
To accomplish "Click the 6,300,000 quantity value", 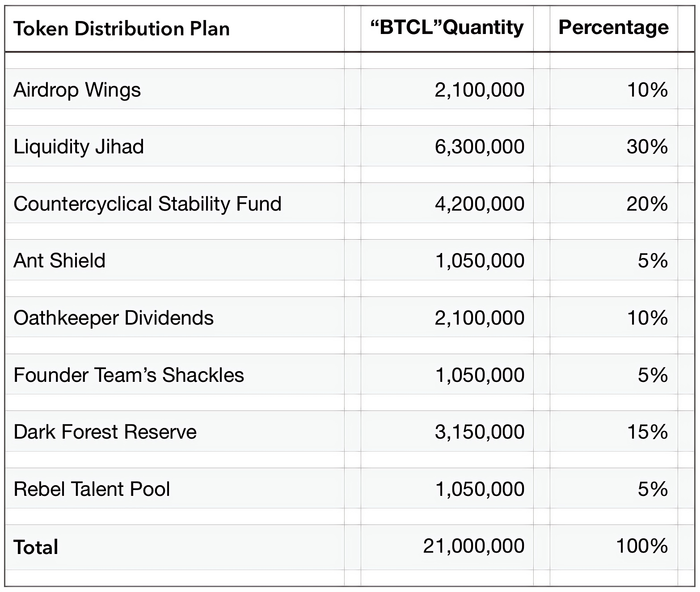I will coord(480,147).
